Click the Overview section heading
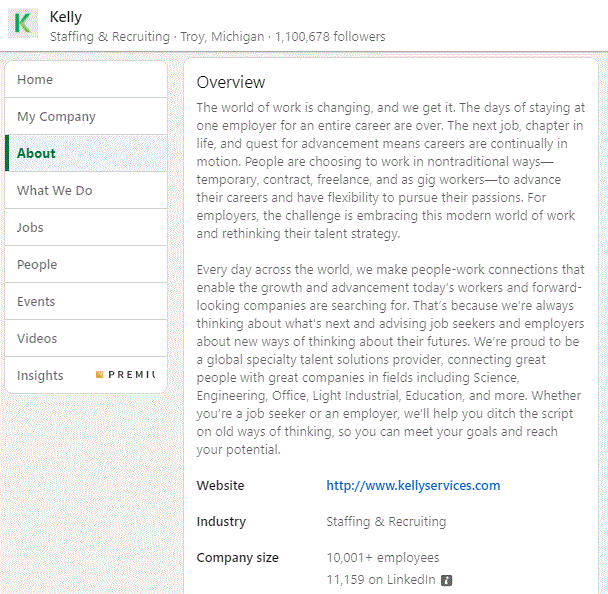This screenshot has height=594, width=608. pos(231,82)
